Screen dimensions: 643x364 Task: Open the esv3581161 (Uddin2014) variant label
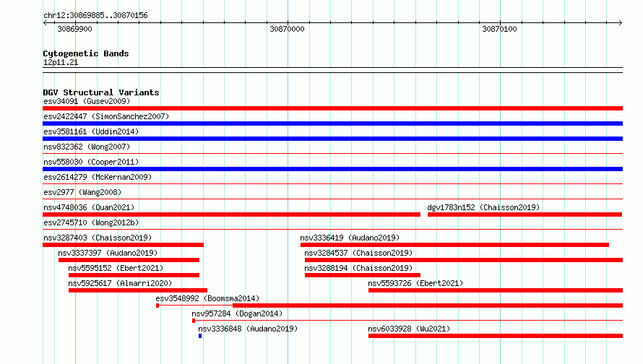click(91, 131)
